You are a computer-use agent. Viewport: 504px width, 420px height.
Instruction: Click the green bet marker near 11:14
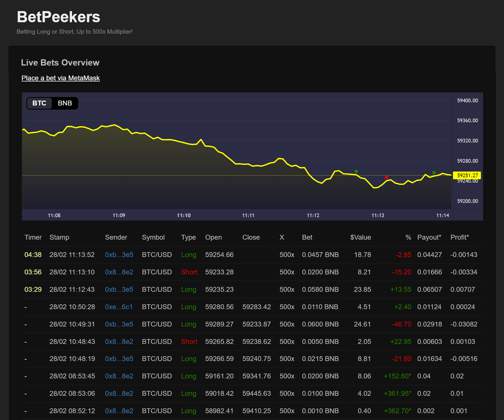[434, 173]
